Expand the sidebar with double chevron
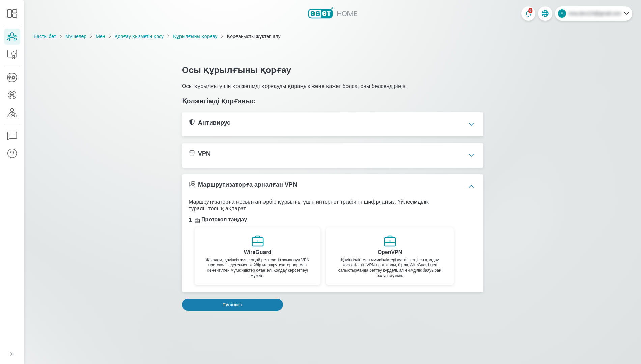The height and width of the screenshot is (364, 641). click(12, 354)
